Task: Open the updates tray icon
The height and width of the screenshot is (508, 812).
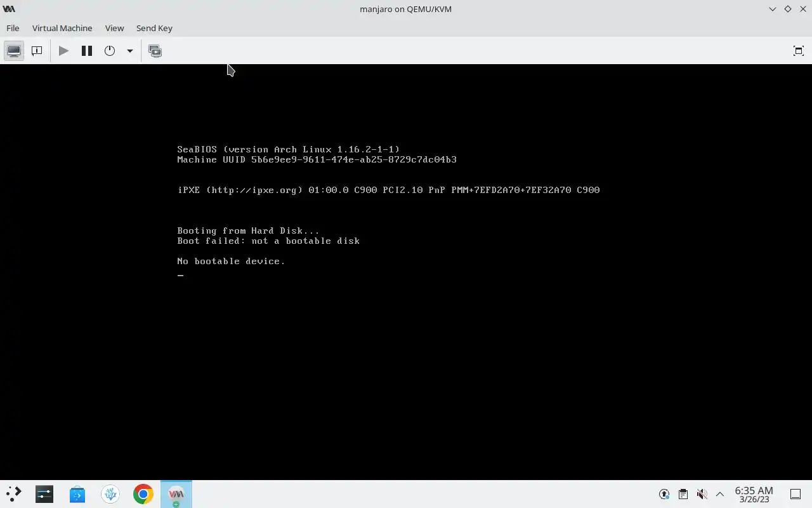Action: point(664,494)
